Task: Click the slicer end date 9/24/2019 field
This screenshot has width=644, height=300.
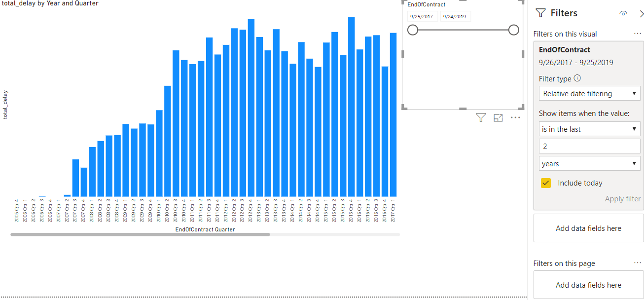Action: [455, 16]
